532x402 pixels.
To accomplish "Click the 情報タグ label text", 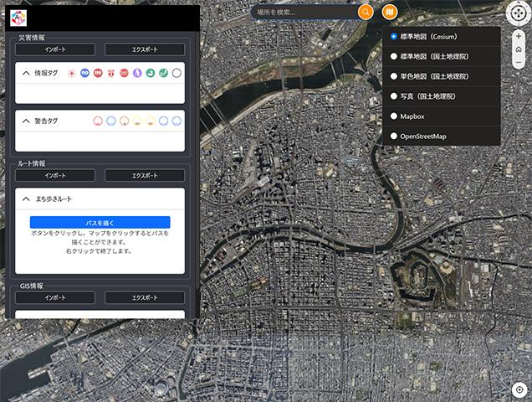I will click(x=46, y=73).
